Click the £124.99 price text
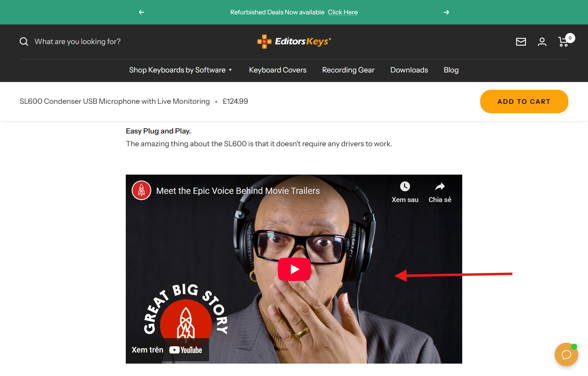This screenshot has height=376, width=588. (235, 102)
